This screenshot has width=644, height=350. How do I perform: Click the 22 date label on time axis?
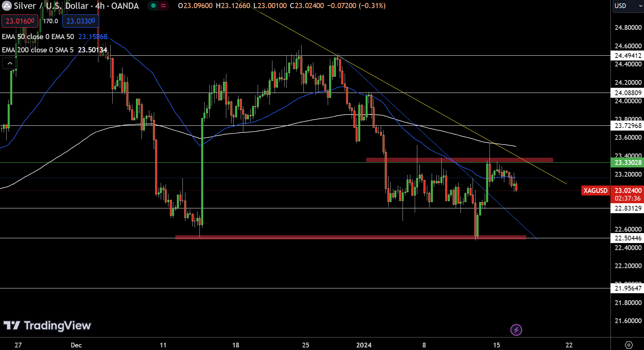click(x=569, y=345)
